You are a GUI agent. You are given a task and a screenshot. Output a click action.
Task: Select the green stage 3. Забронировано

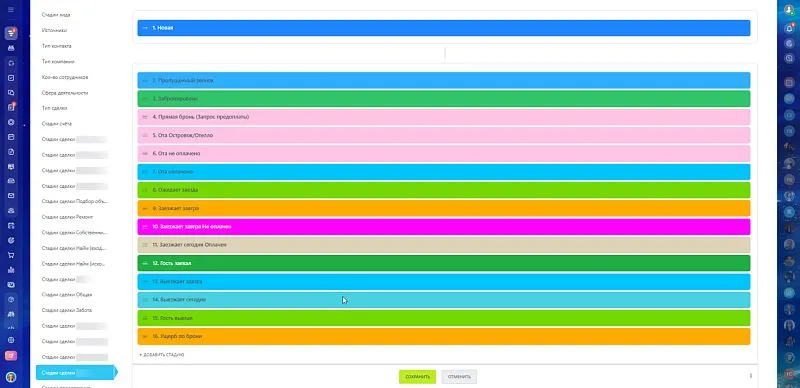coord(444,99)
